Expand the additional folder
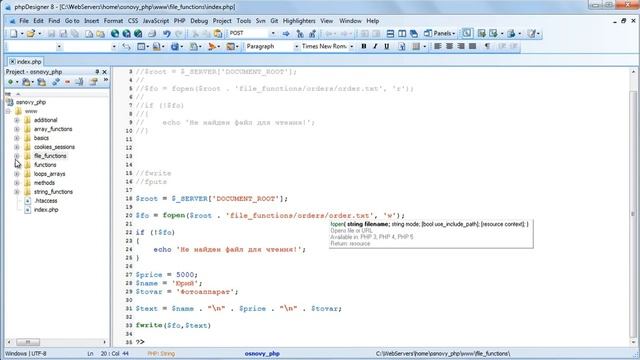This screenshot has height=360, width=640. (17, 120)
